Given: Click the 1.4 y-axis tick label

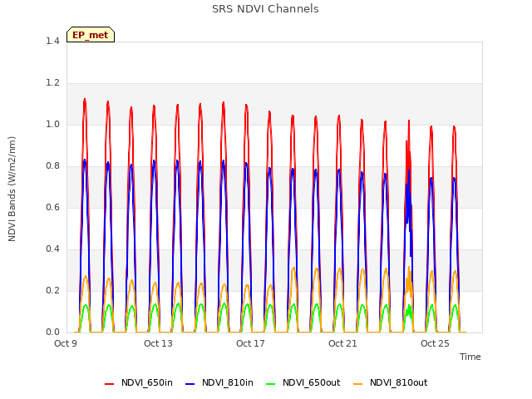Looking at the screenshot, I should click(x=52, y=42).
